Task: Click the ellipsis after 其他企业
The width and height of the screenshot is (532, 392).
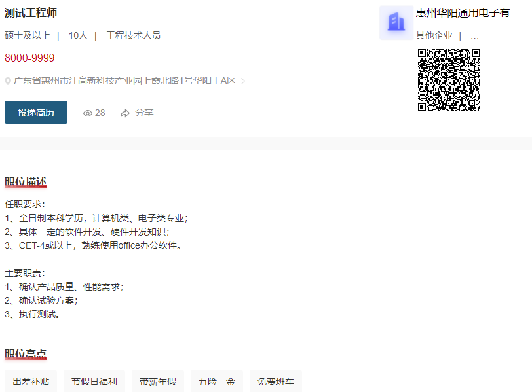Action: coord(474,37)
